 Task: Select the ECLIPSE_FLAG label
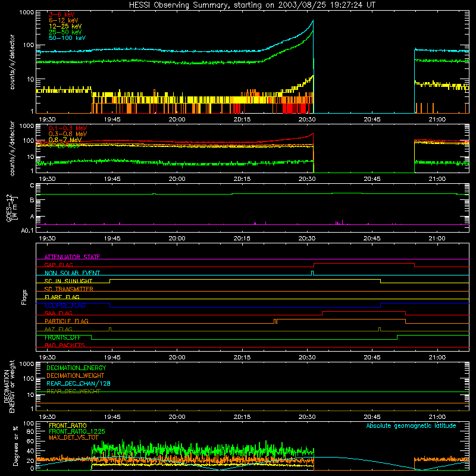click(x=65, y=305)
